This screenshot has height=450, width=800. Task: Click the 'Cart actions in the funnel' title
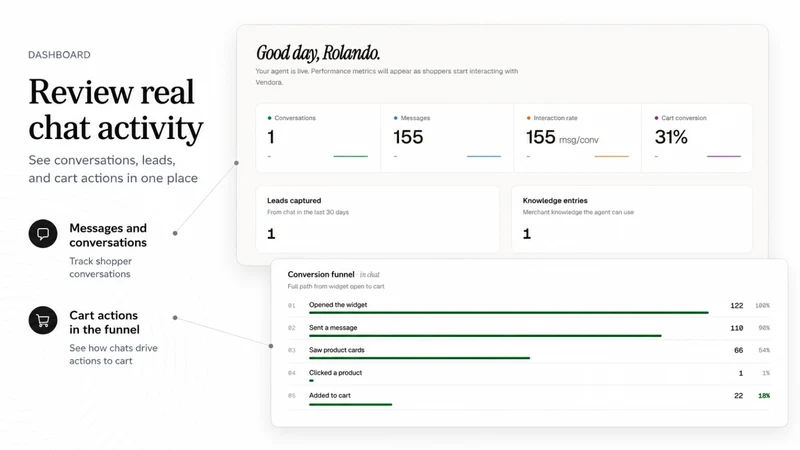coord(105,322)
